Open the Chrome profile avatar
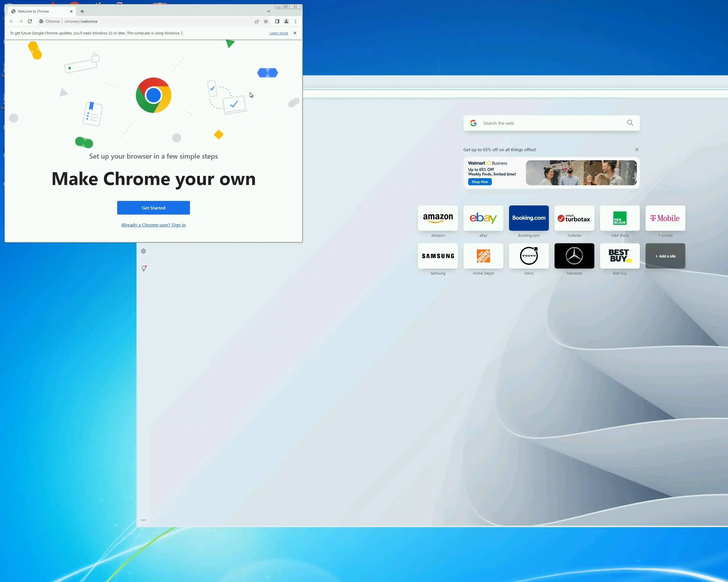Image resolution: width=728 pixels, height=582 pixels. pyautogui.click(x=286, y=21)
